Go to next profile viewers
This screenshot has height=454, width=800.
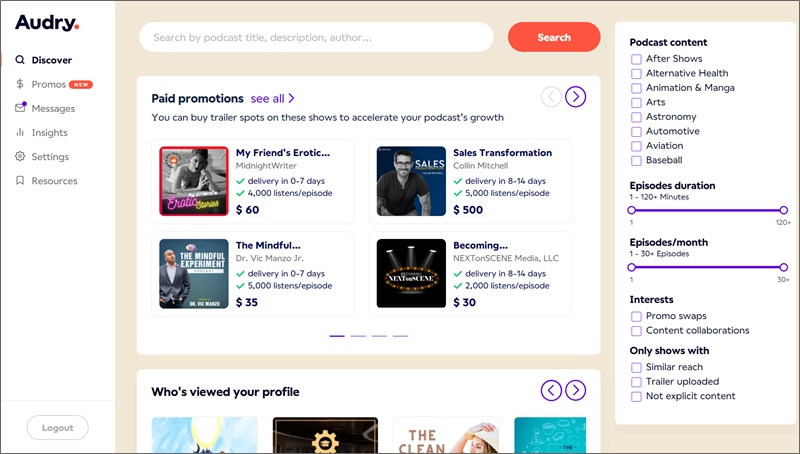(575, 390)
